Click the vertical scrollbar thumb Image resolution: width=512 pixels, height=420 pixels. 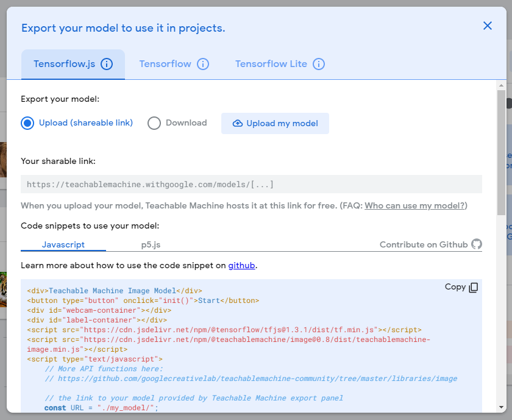(501, 152)
